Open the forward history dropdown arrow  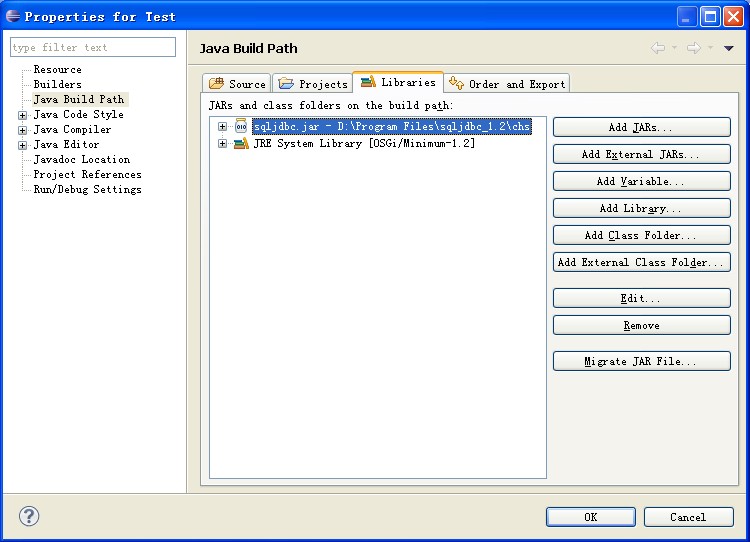coord(710,48)
